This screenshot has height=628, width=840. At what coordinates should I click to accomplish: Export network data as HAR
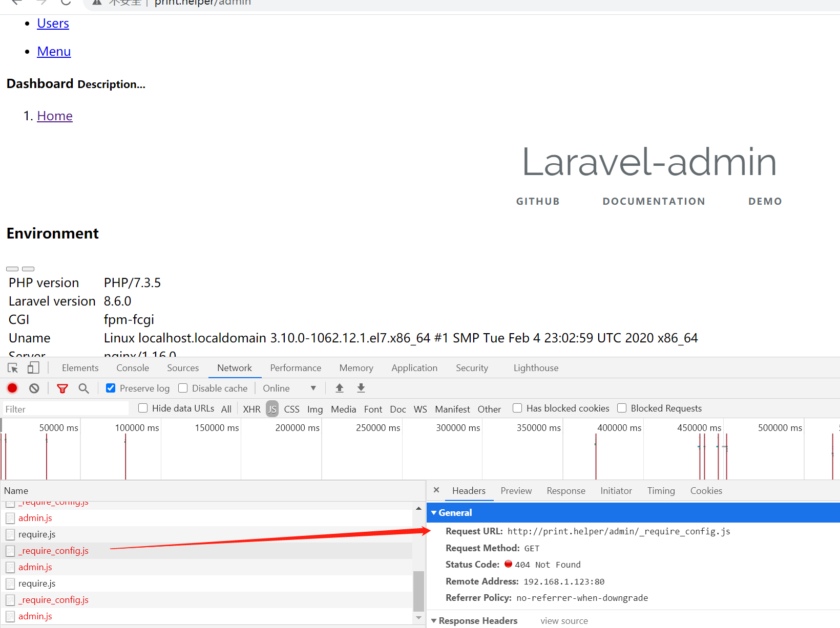click(x=361, y=388)
